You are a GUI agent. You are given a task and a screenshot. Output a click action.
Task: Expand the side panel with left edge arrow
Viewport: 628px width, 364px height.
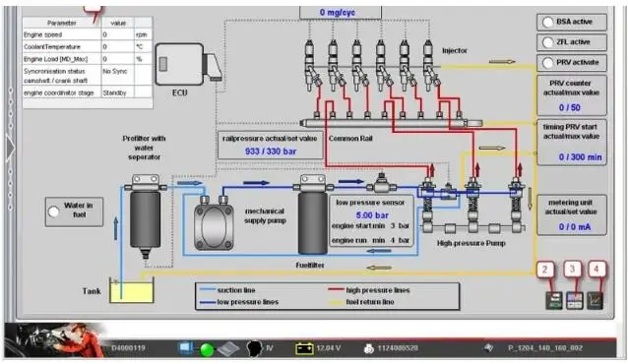(11, 149)
